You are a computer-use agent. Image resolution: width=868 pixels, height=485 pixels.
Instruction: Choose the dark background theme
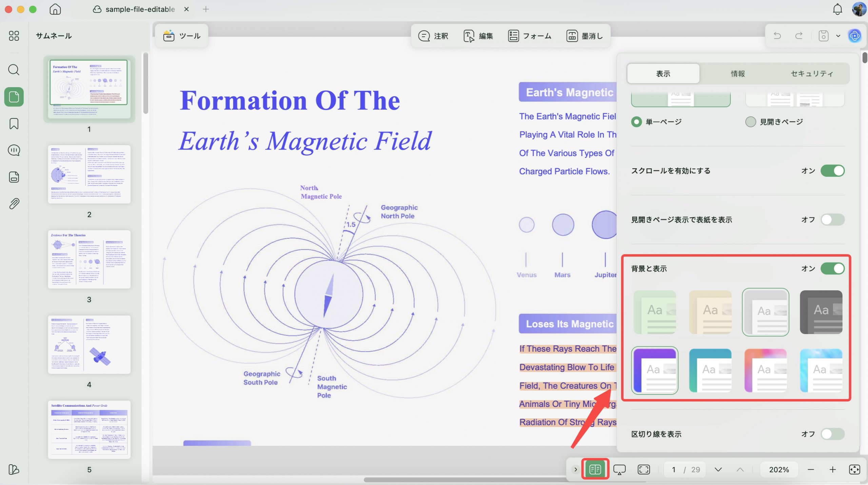(x=821, y=312)
